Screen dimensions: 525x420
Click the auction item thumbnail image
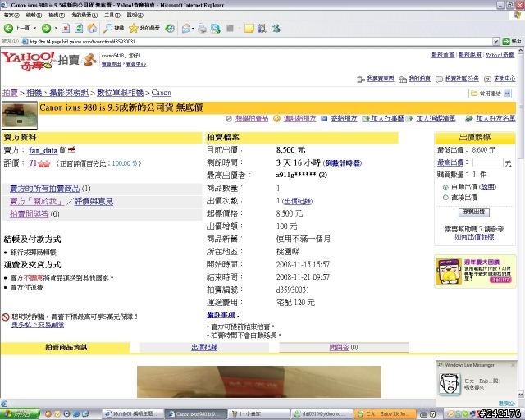(x=20, y=116)
